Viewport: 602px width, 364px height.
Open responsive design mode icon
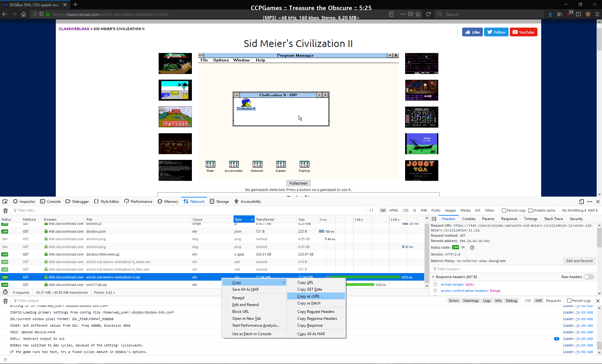[581, 202]
